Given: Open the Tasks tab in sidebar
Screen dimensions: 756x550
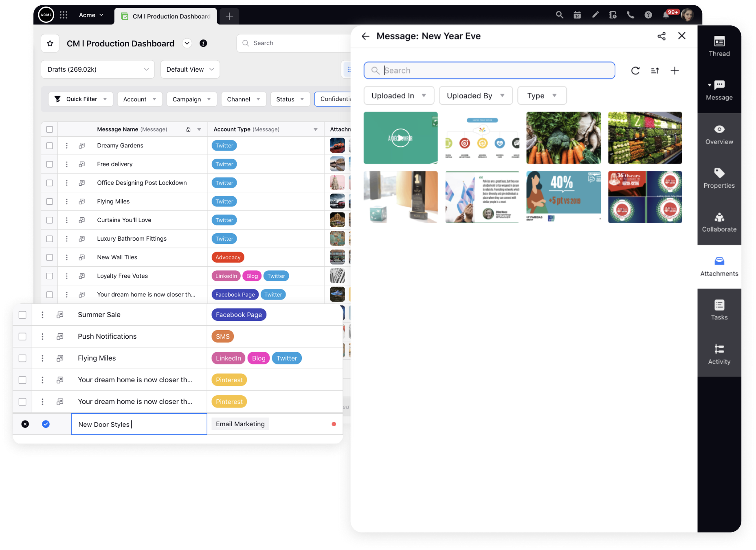Looking at the screenshot, I should (719, 311).
